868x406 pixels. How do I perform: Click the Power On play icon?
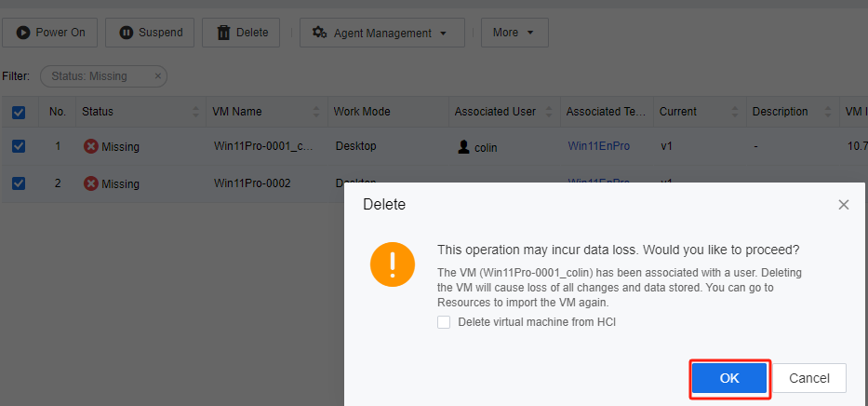pyautogui.click(x=23, y=33)
